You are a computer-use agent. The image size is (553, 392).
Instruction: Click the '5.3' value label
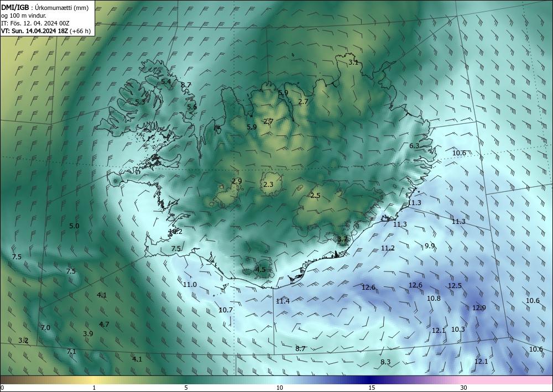[140, 102]
